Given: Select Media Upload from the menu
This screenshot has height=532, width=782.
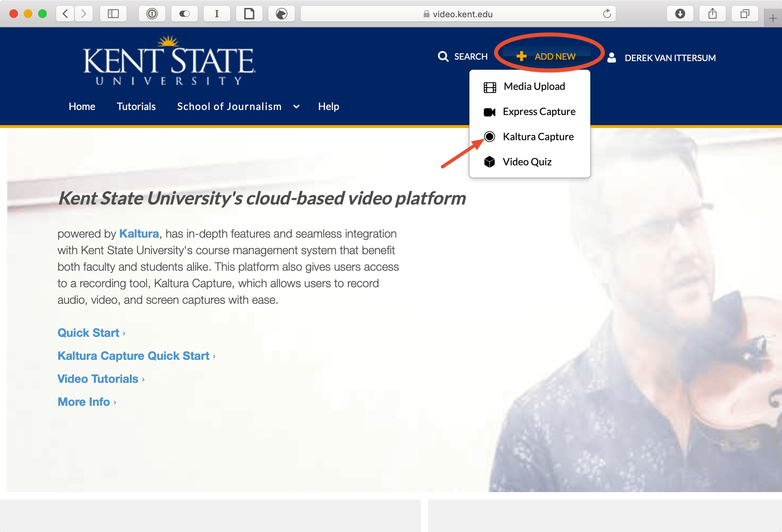Looking at the screenshot, I should tap(530, 87).
